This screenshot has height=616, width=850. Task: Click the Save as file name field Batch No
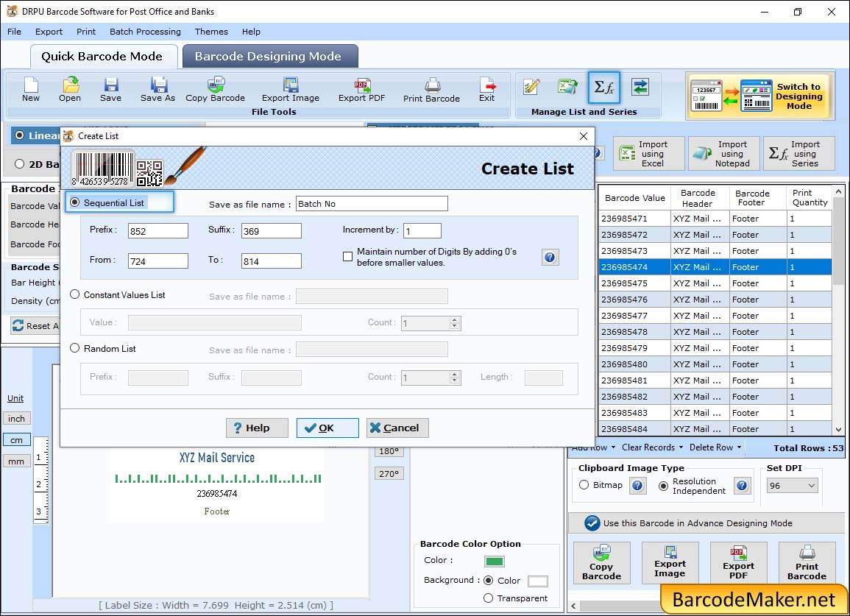point(372,204)
